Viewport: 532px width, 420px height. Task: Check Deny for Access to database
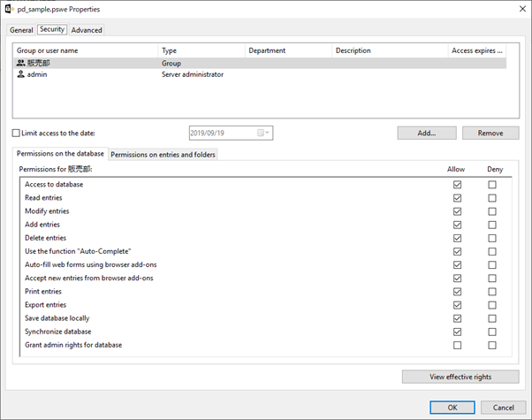492,185
